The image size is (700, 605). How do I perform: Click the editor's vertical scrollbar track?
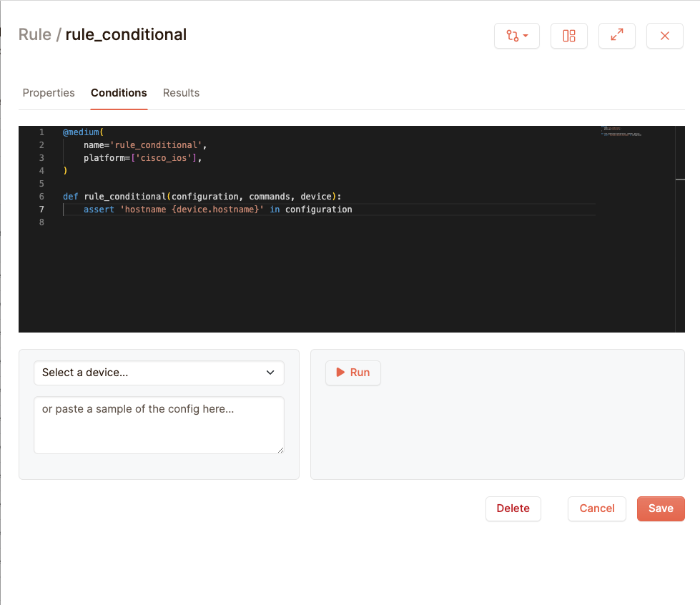pos(680,250)
